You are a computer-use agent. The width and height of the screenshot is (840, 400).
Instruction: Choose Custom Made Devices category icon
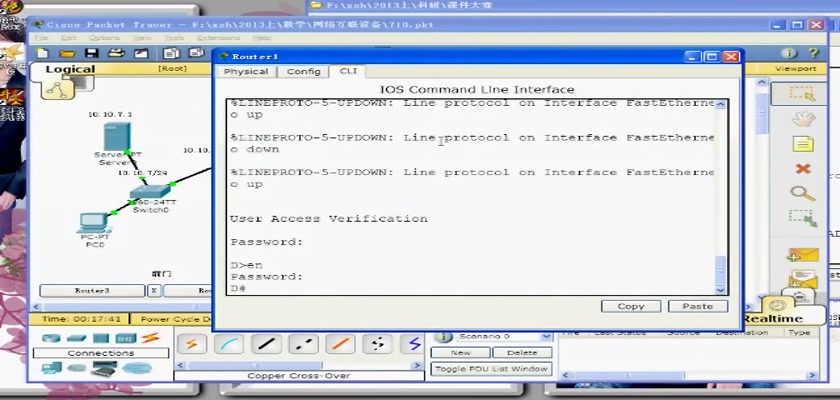[104, 368]
